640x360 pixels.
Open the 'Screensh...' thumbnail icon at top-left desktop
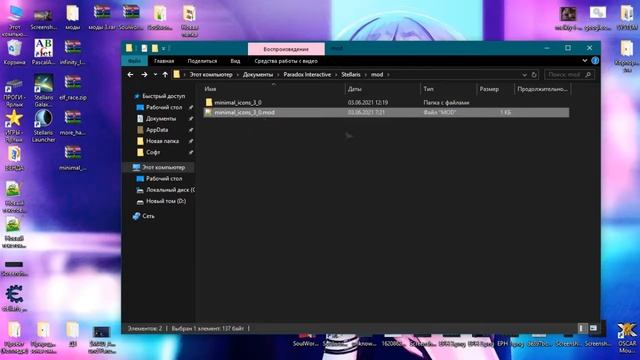tap(43, 19)
